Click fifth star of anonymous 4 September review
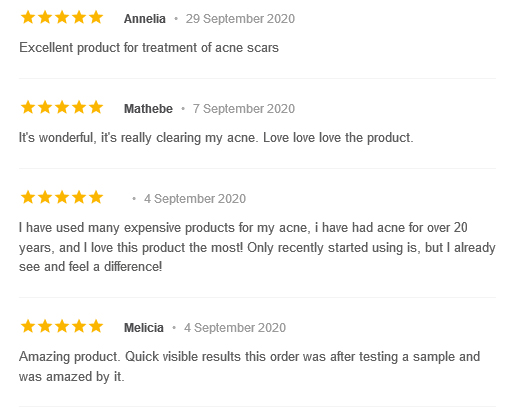Image resolution: width=514 pixels, height=408 pixels. tap(96, 197)
